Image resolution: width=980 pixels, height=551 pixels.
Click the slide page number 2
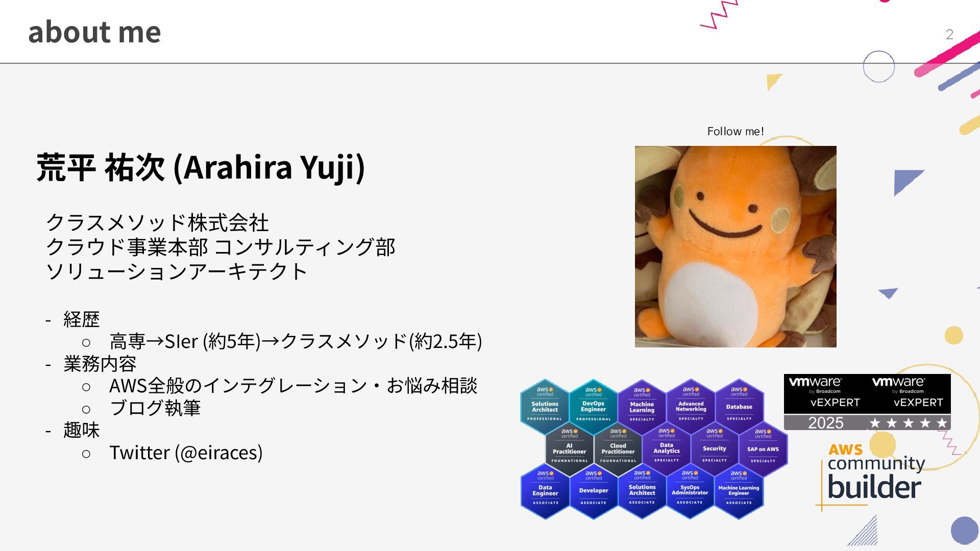pyautogui.click(x=949, y=34)
